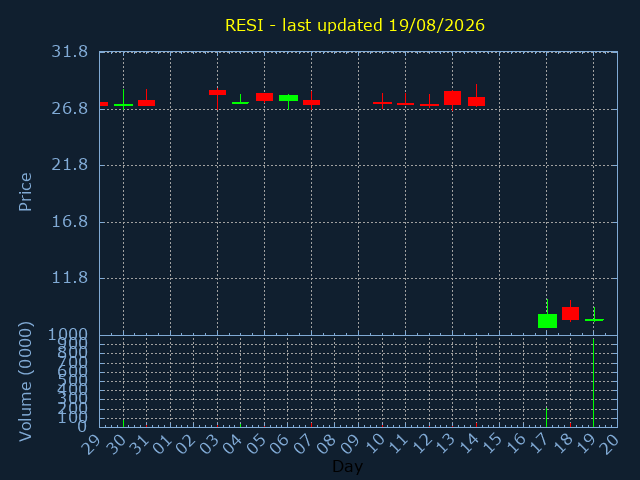Select the red candlestick on day 05
This screenshot has width=640, height=480.
pos(264,97)
